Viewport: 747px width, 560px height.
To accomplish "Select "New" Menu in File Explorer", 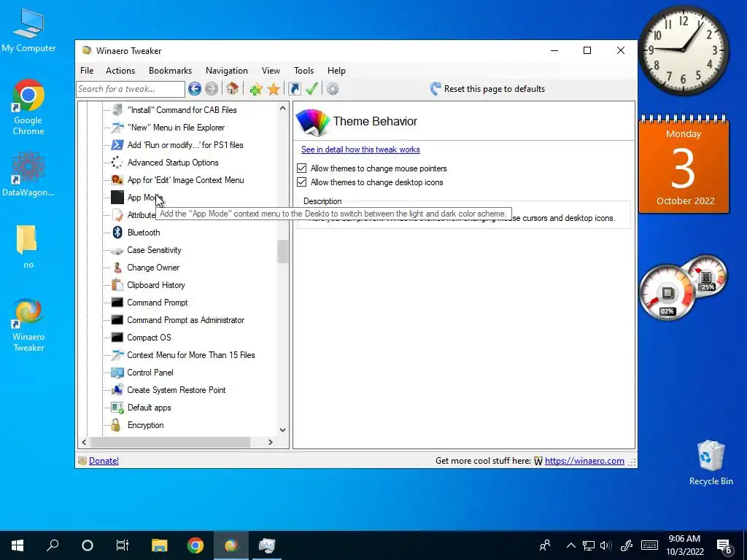I will (x=176, y=128).
